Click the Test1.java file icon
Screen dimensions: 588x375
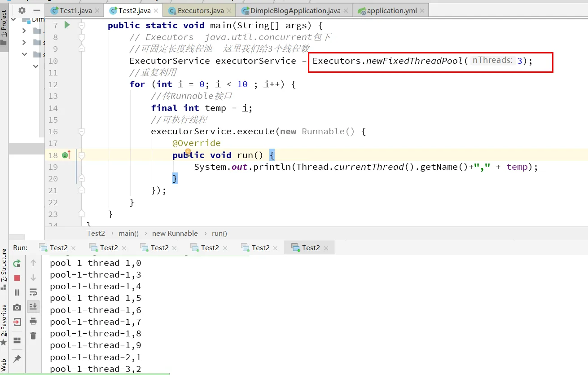click(55, 11)
